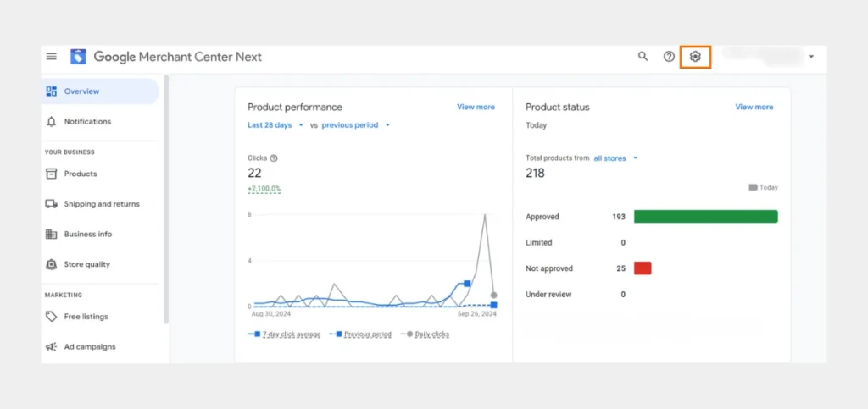
Task: Click the Overview dashboard icon
Action: [52, 91]
